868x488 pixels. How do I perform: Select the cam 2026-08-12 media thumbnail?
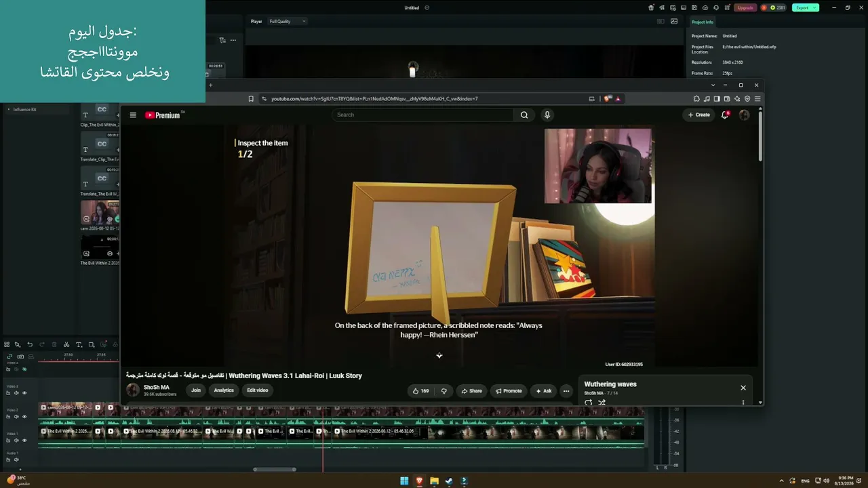click(x=100, y=212)
